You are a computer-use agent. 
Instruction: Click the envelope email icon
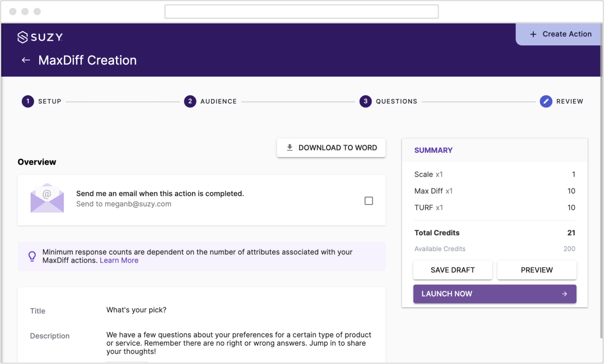(47, 198)
